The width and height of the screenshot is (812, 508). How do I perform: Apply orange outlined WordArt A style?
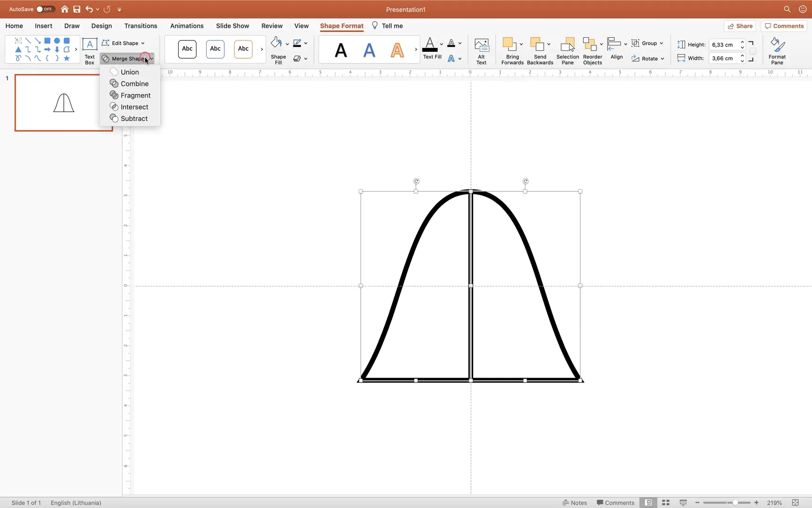point(398,49)
